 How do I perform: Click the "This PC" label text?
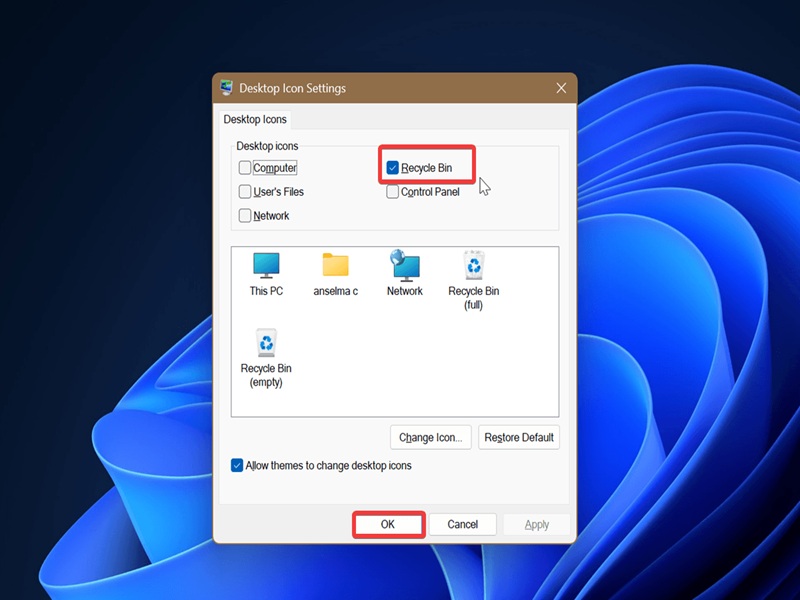point(266,291)
